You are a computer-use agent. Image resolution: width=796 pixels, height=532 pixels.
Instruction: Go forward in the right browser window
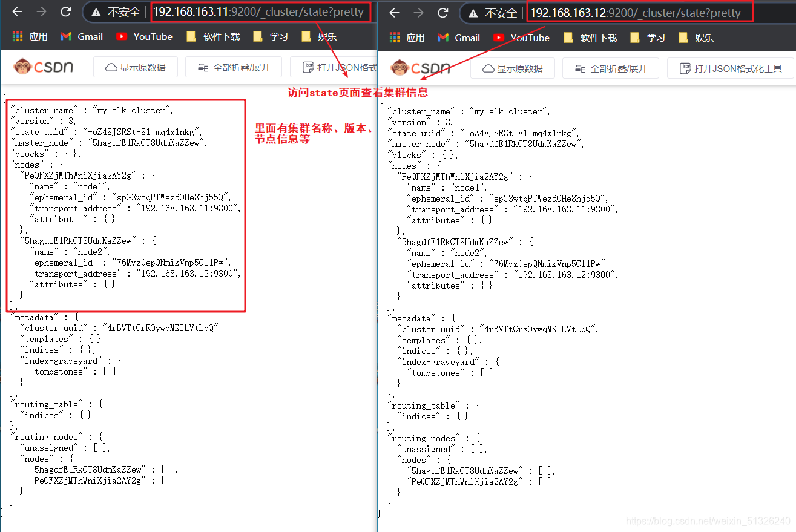[418, 13]
